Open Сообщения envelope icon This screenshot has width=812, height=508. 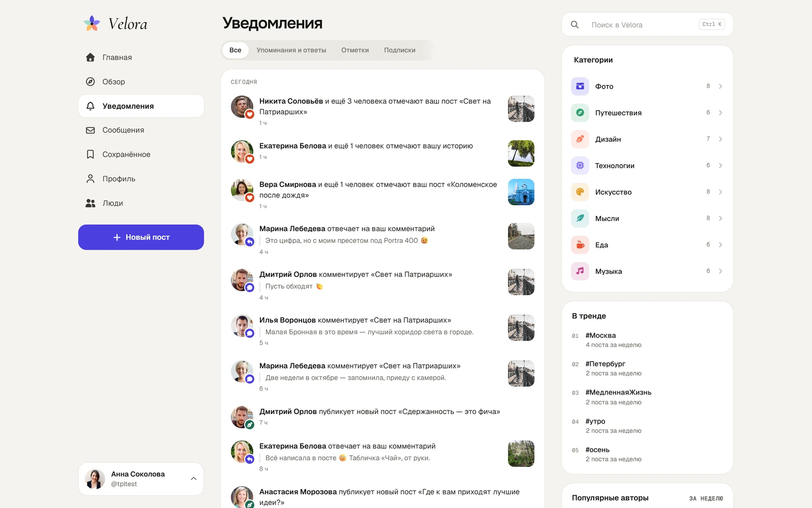click(90, 130)
